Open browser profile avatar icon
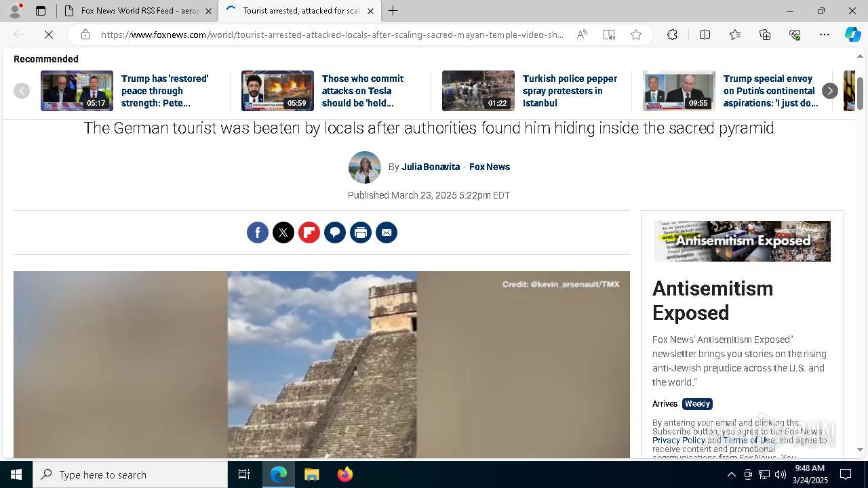Image resolution: width=868 pixels, height=488 pixels. click(15, 11)
